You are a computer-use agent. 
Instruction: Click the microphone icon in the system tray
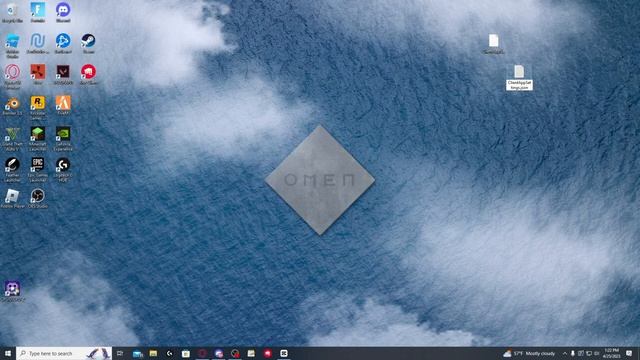(x=573, y=353)
